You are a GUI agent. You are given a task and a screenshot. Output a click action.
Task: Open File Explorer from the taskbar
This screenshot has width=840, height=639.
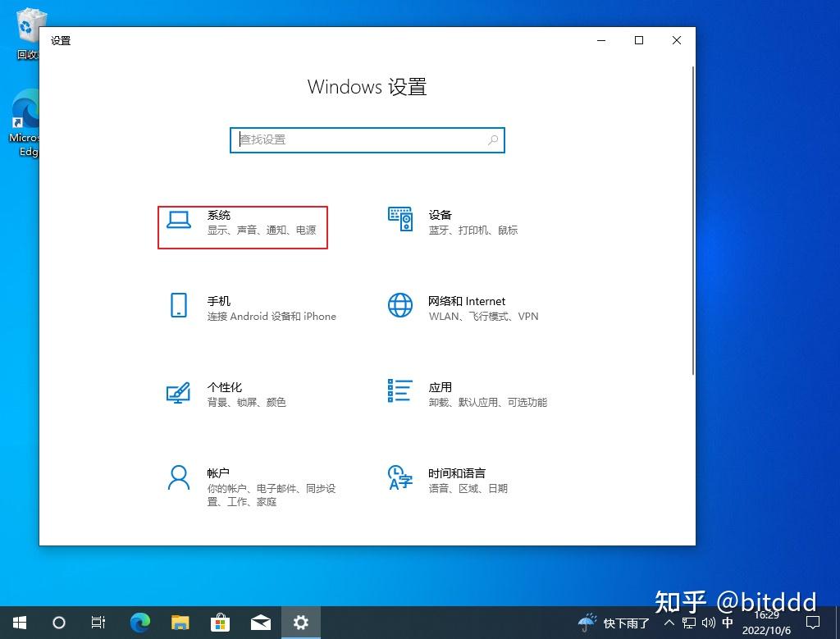(x=180, y=623)
